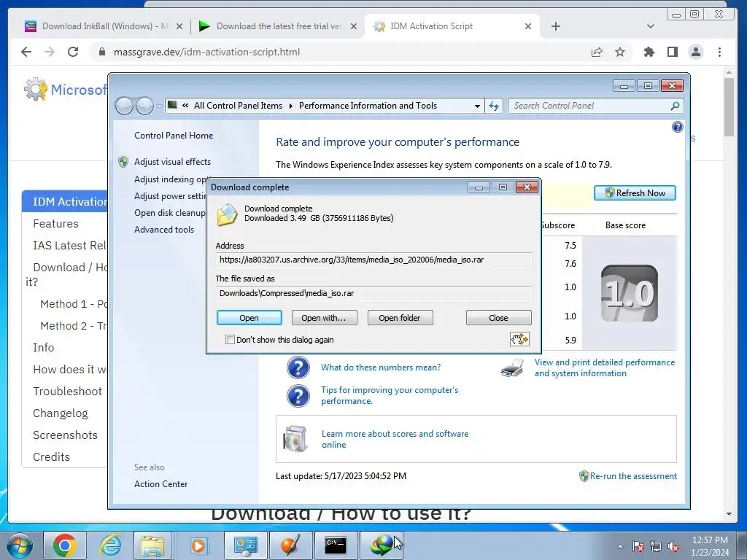Viewport: 747px width, 560px height.
Task: Open Troubleshoot in the webpage sidebar
Action: pos(67,392)
